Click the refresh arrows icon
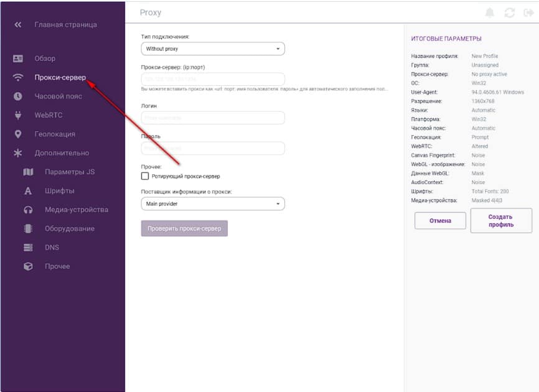Image resolution: width=539 pixels, height=392 pixels. pyautogui.click(x=510, y=13)
